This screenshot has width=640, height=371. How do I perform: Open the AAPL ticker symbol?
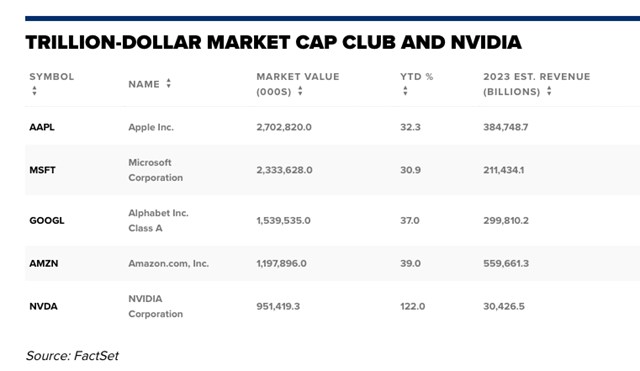(x=42, y=127)
